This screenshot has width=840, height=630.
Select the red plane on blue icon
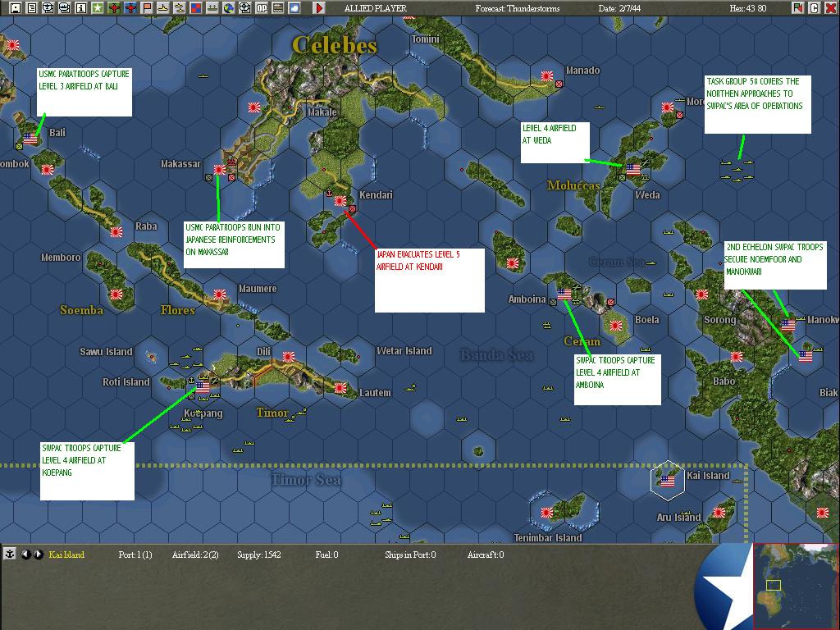130,8
